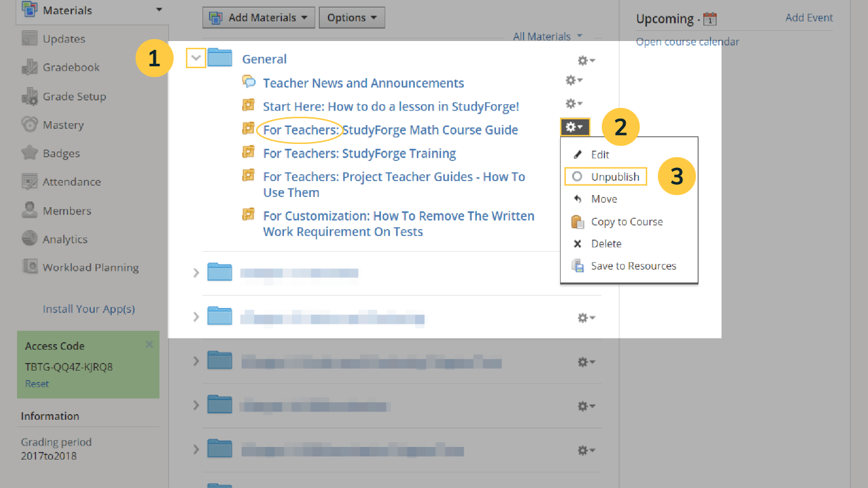Go to Workload Planning in sidebar
The height and width of the screenshot is (488, 868).
pos(91,267)
